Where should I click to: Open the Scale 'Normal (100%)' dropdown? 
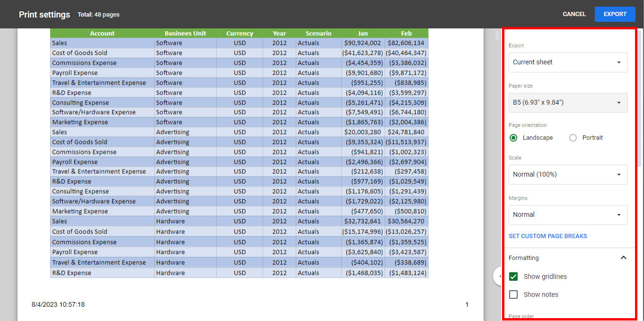(x=568, y=174)
